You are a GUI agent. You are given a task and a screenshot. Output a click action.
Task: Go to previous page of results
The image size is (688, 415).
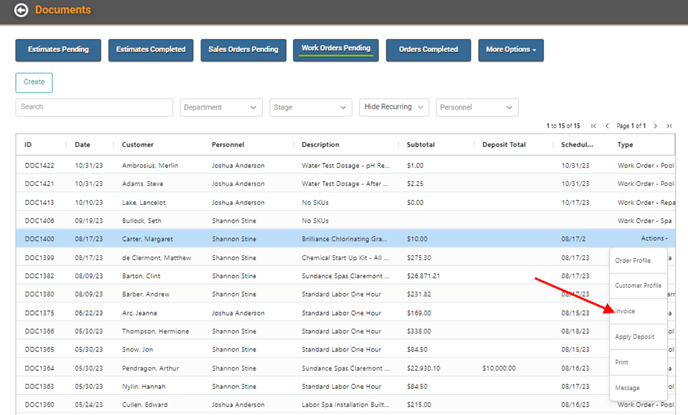(606, 126)
